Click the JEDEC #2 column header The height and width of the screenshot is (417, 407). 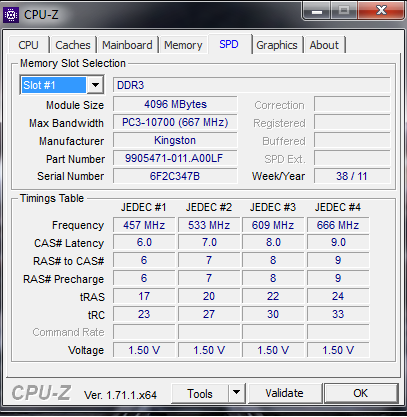coord(209,207)
